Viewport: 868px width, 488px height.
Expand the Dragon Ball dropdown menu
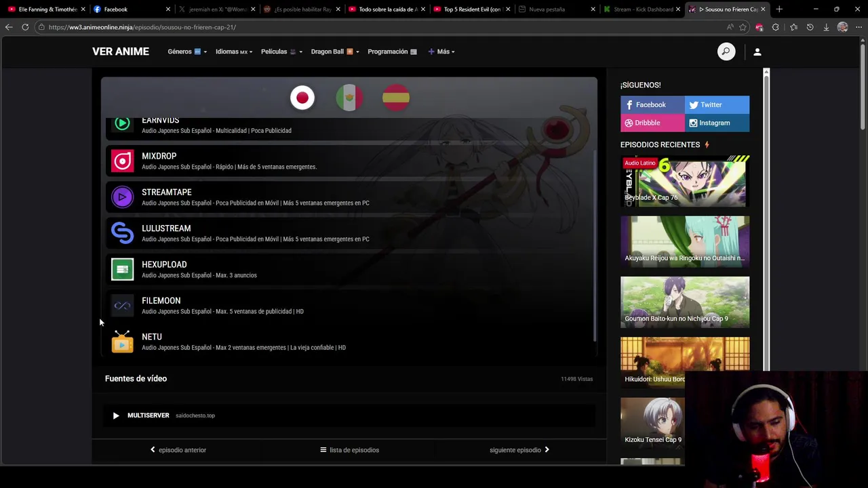[x=335, y=52]
